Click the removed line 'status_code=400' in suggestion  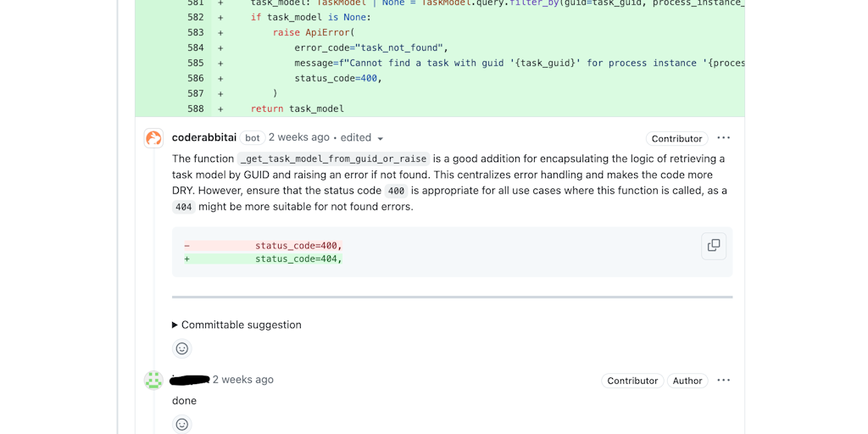(x=298, y=246)
